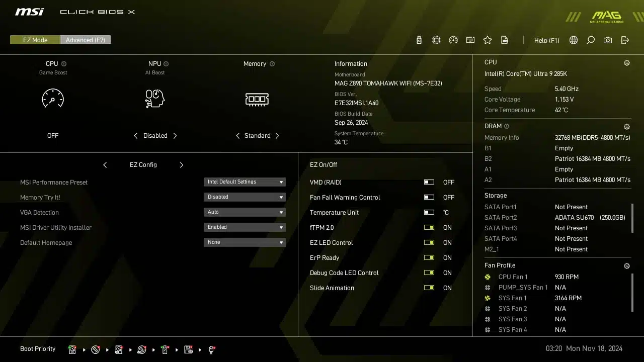Open CPU settings gear icon
Screen dimensions: 644x362
(x=627, y=63)
